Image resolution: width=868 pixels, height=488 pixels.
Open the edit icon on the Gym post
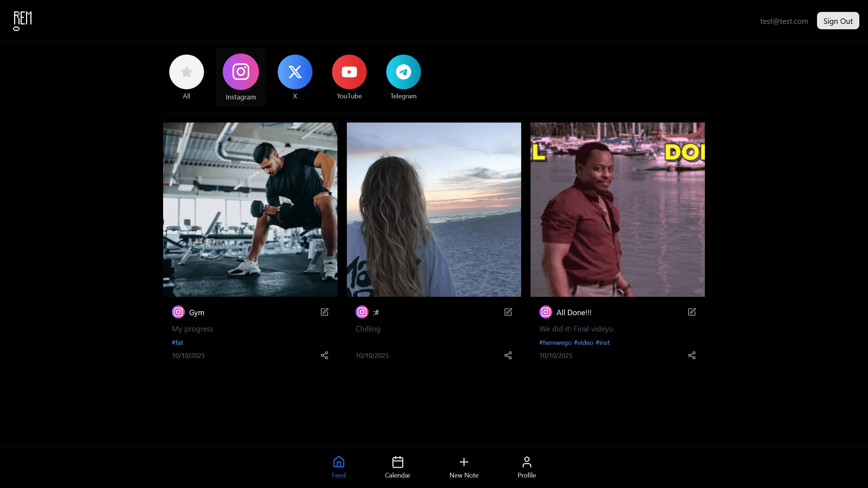coord(324,312)
